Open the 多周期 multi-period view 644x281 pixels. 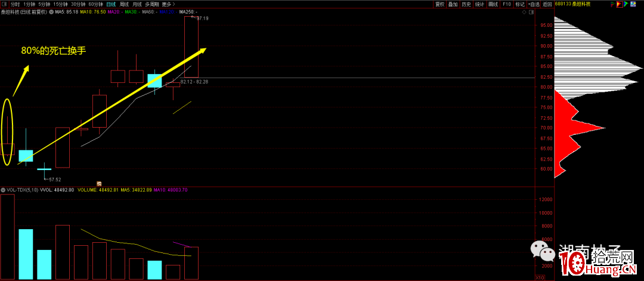click(x=152, y=4)
